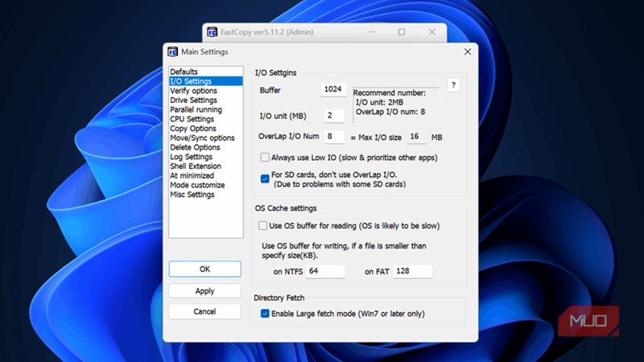
Task: Select Misc Settings in the list
Action: tap(206, 195)
